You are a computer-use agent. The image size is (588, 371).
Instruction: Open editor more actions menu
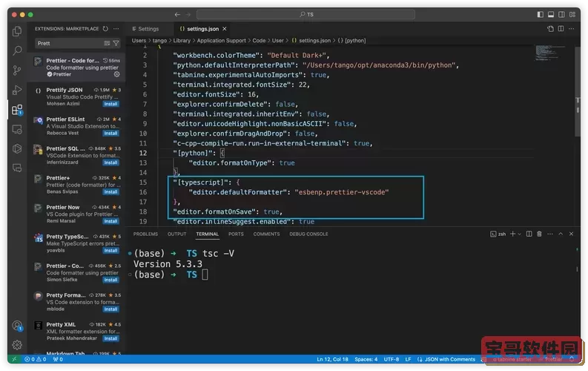572,28
